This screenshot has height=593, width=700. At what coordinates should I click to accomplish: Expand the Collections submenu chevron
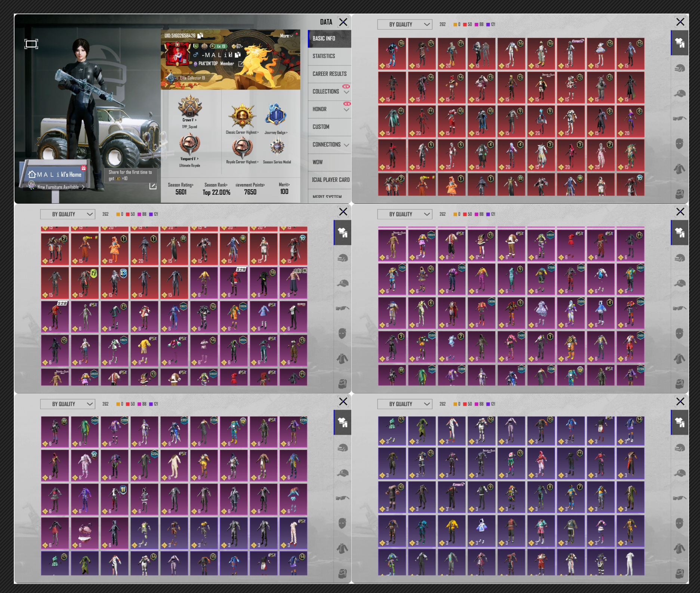pyautogui.click(x=346, y=92)
